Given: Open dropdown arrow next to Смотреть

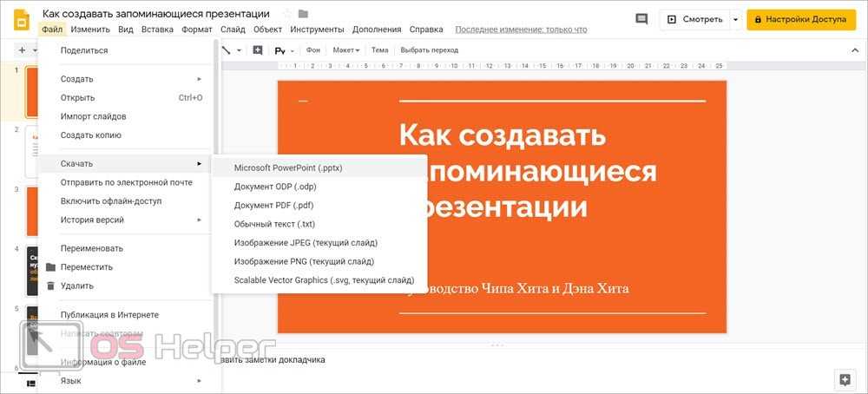Looking at the screenshot, I should (735, 19).
